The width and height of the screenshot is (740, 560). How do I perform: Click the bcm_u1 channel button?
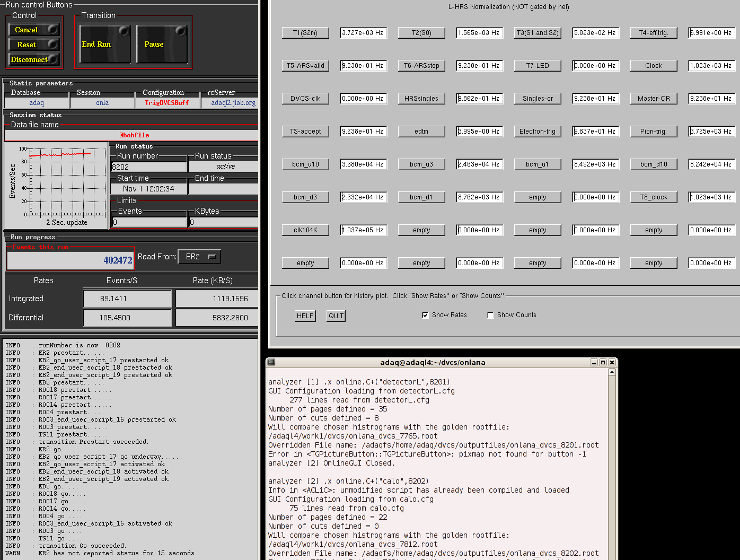click(538, 164)
